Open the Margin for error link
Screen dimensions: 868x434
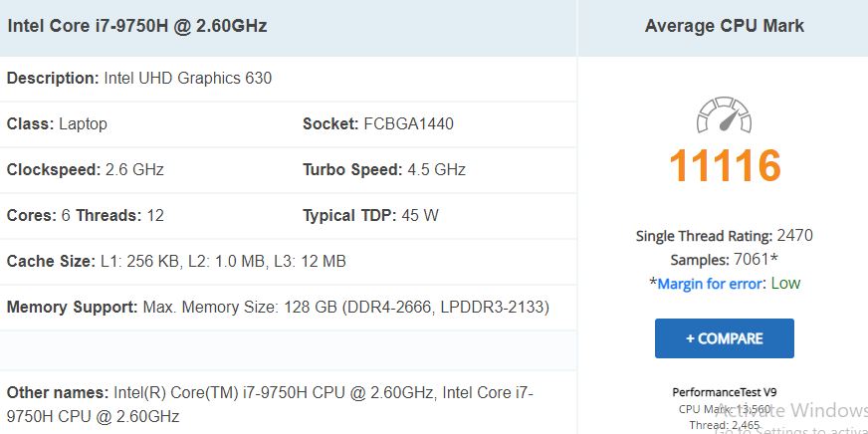click(709, 284)
